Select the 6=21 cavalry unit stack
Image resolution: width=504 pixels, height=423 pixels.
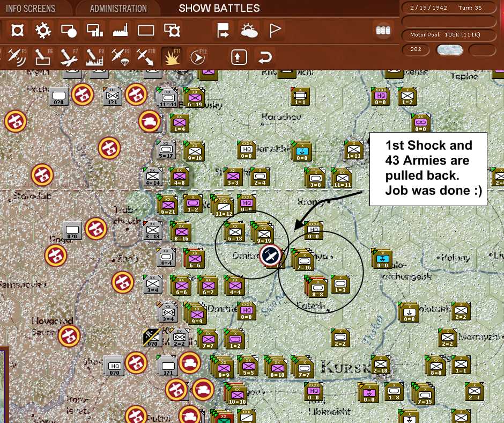coord(168,206)
